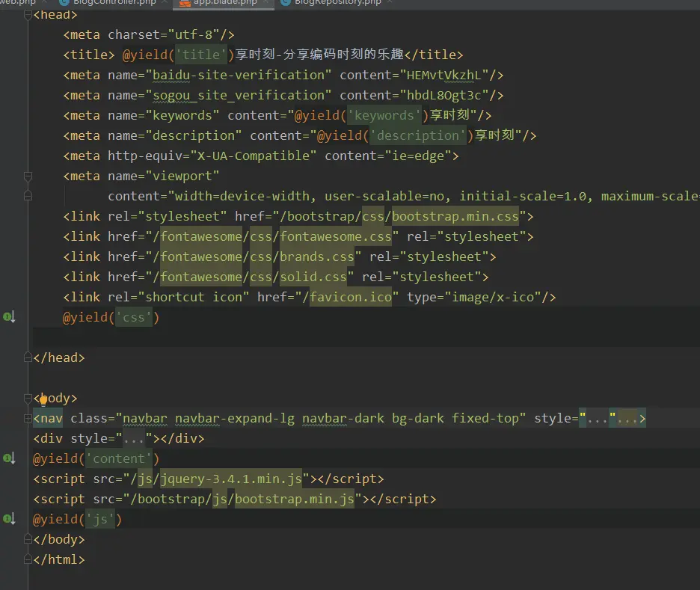Click the closing </head> tag text

click(59, 357)
